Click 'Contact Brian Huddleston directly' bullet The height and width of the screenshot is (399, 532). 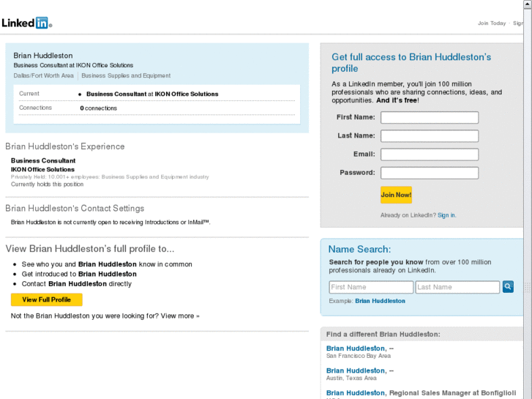(77, 284)
